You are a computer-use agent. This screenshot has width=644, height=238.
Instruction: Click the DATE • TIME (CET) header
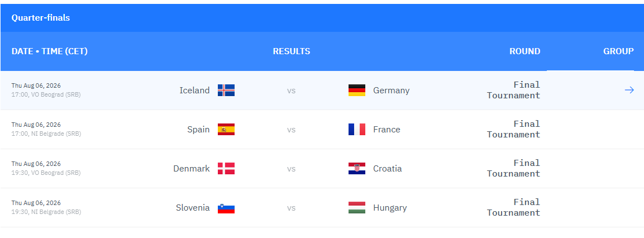[x=49, y=51]
